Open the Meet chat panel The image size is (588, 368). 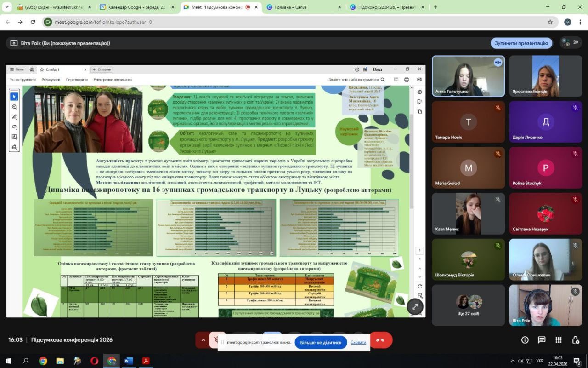(542, 340)
